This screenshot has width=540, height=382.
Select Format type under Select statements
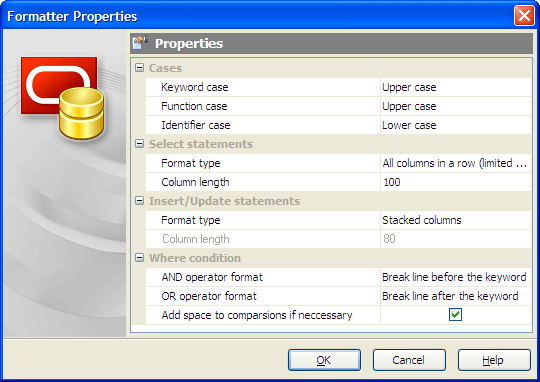(191, 163)
